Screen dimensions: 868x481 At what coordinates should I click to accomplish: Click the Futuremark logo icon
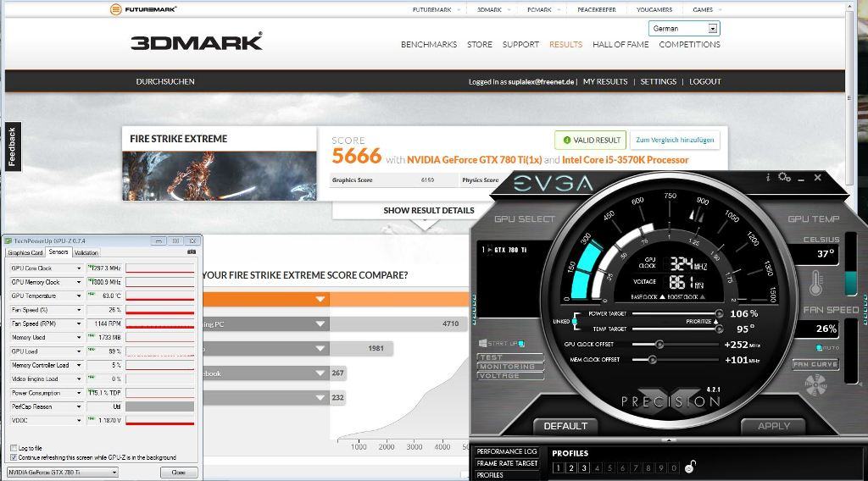(115, 9)
